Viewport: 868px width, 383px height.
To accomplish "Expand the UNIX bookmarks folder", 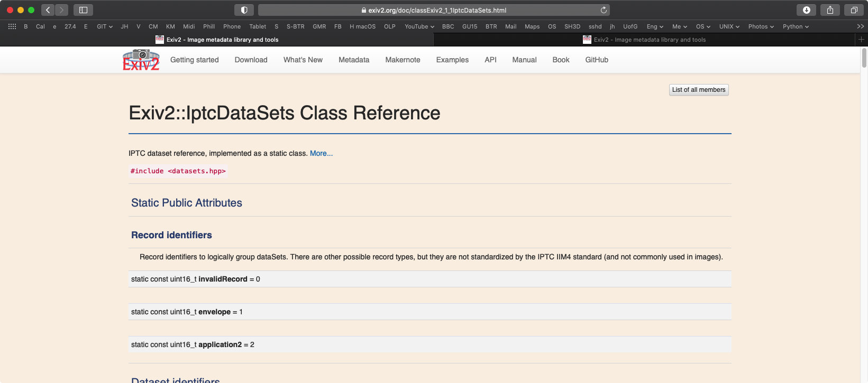I will (729, 26).
